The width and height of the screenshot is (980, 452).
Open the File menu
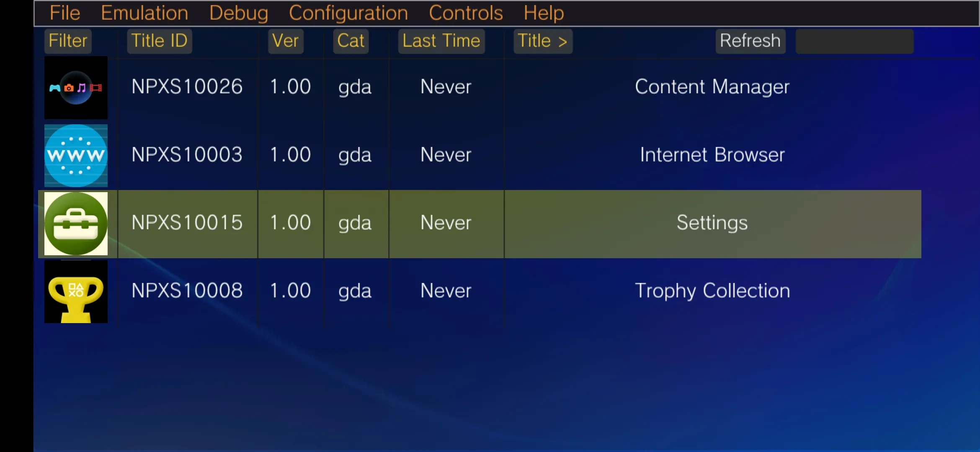coord(64,13)
